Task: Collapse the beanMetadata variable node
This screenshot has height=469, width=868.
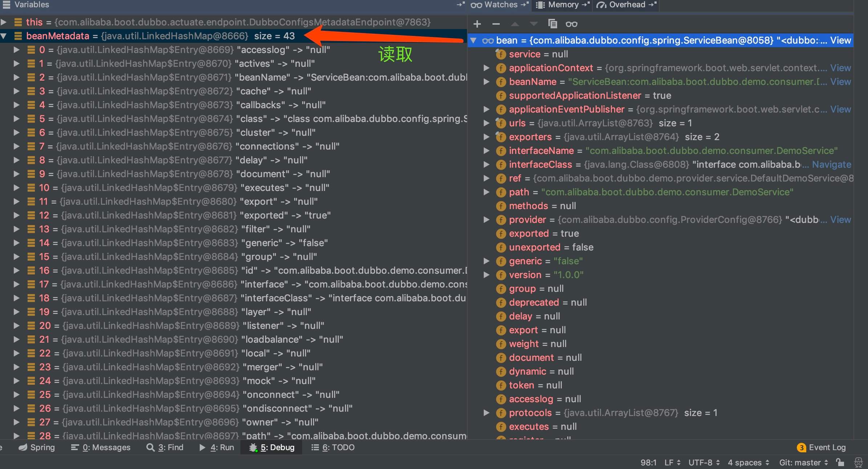Action: 4,36
